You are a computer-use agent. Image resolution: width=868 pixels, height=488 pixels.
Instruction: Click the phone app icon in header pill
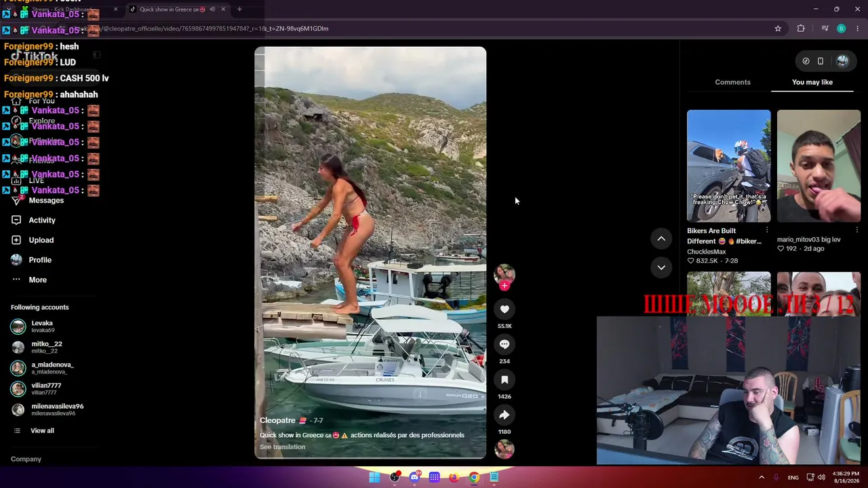[821, 61]
